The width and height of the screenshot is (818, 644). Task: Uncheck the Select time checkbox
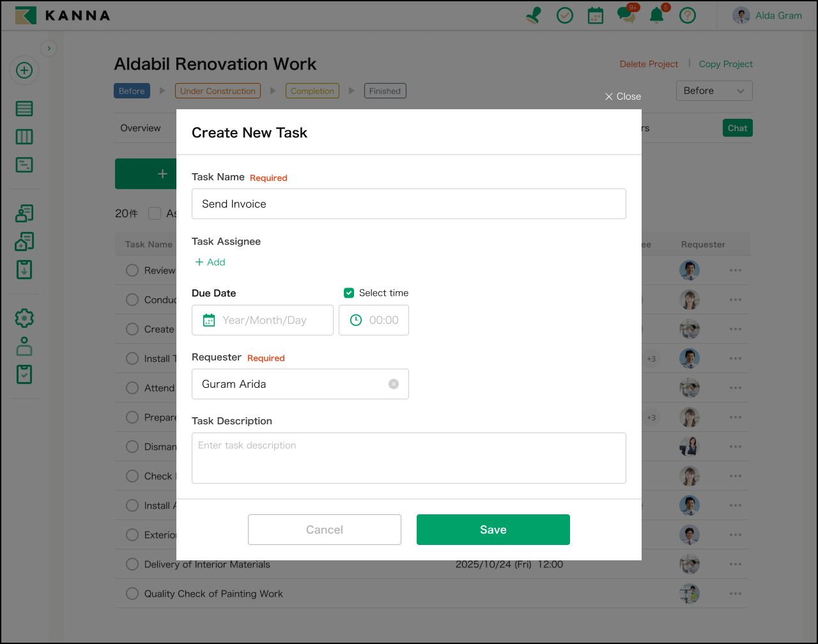click(x=349, y=293)
